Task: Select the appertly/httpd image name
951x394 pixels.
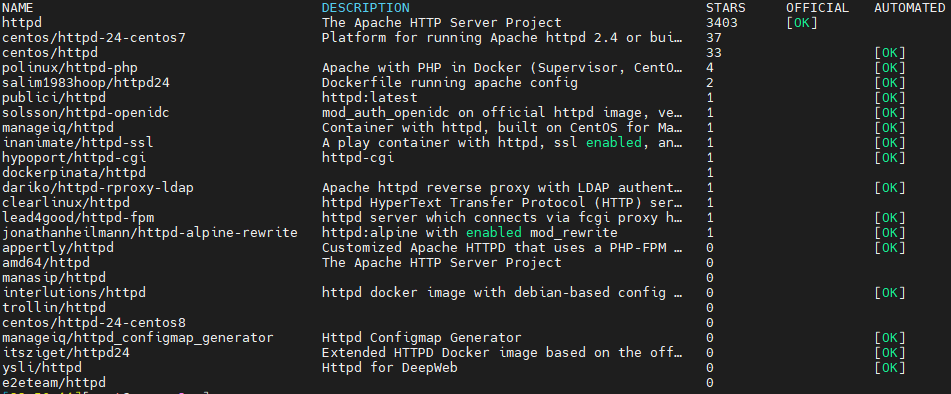Action: (58, 248)
